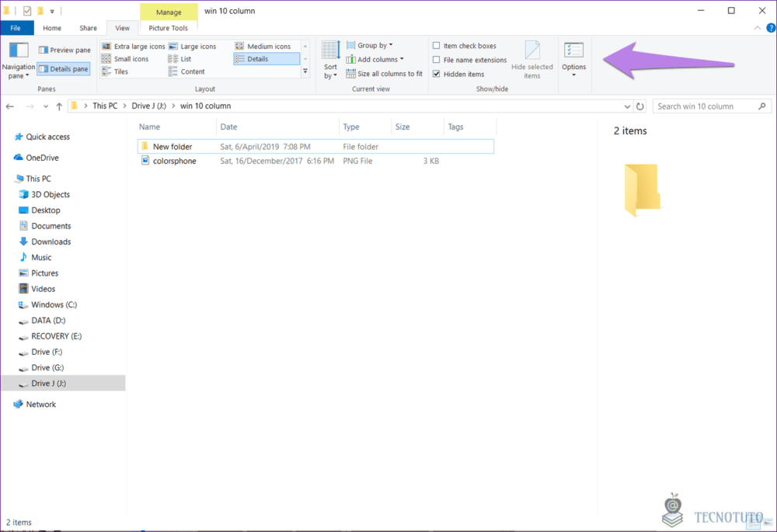Open the Videos folder in sidebar
Viewport: 777px width, 532px height.
[x=37, y=289]
